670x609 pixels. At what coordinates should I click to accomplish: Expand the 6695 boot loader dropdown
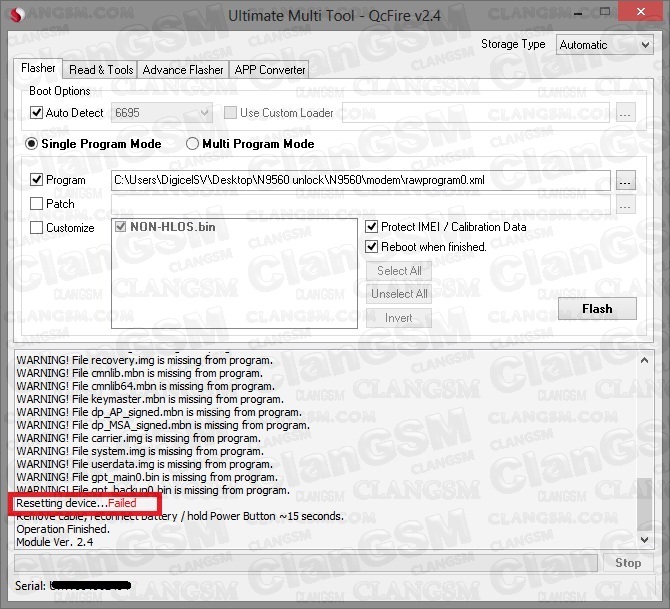click(x=162, y=113)
